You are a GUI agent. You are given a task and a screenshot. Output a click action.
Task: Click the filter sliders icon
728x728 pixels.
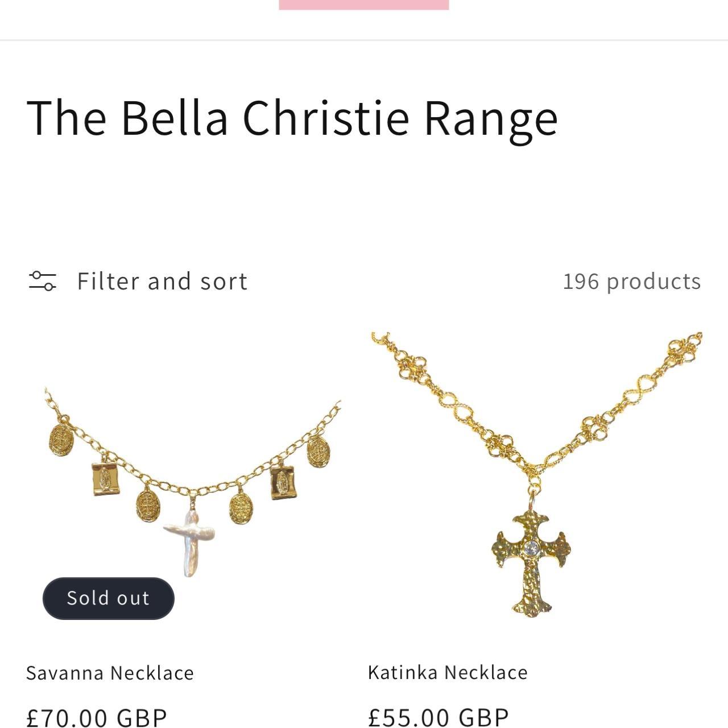43,281
